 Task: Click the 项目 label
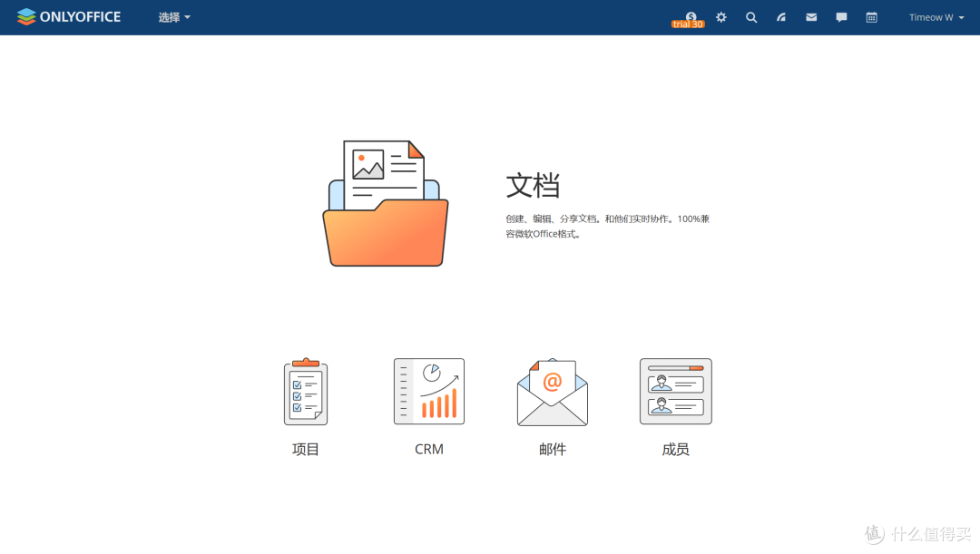tap(306, 449)
